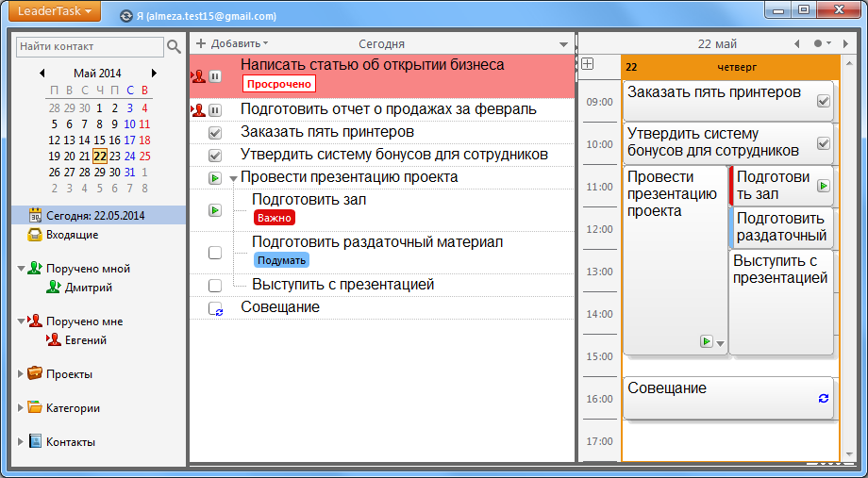Uncheck 'Заказать пять принтеров' in the task list

click(215, 133)
